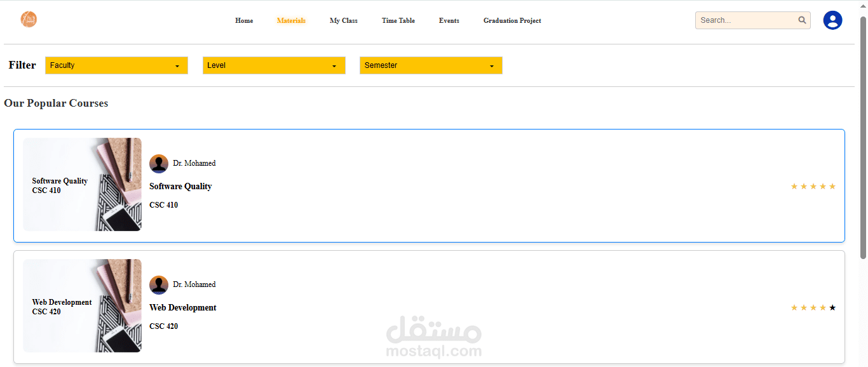Viewport: 868px width, 367px height.
Task: Click Dr. Mohamed name in Software Quality card
Action: (194, 163)
